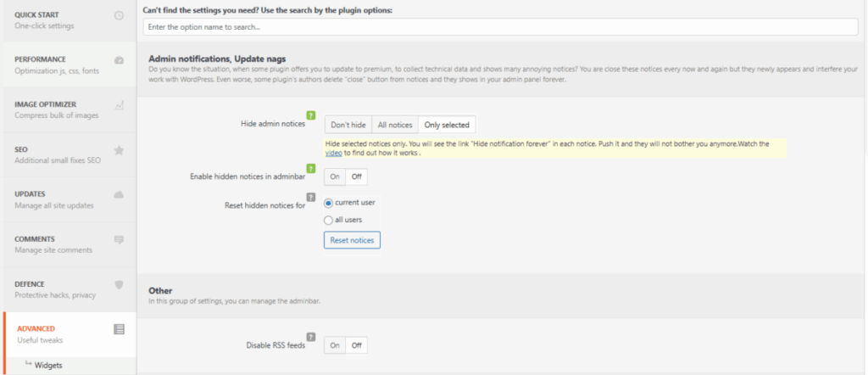Click the SEO star icon
The image size is (868, 375).
pos(119,150)
